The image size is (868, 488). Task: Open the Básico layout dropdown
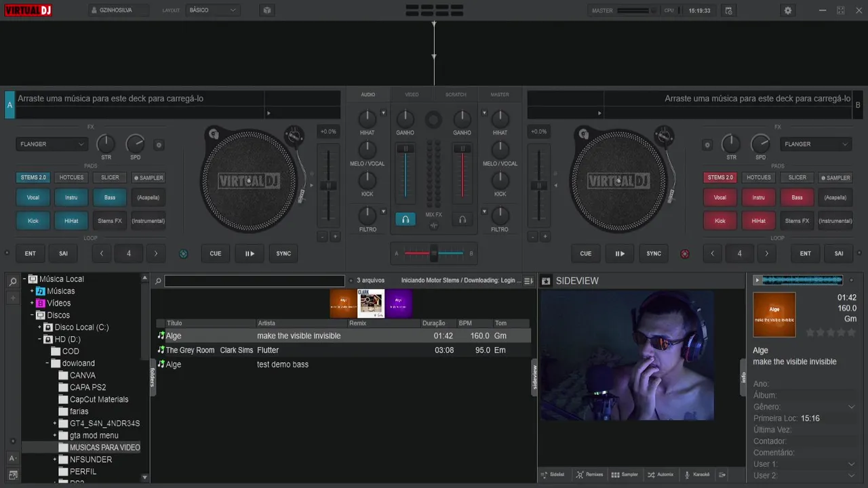213,10
